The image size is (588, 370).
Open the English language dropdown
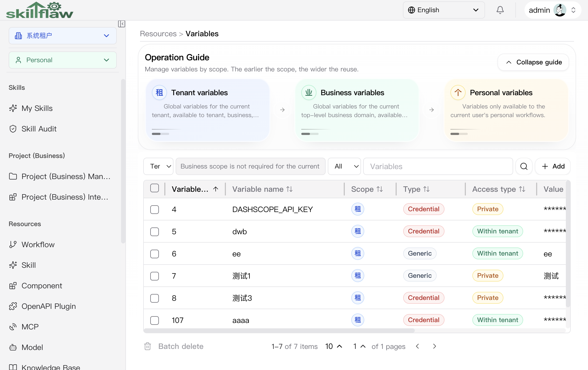click(x=444, y=10)
